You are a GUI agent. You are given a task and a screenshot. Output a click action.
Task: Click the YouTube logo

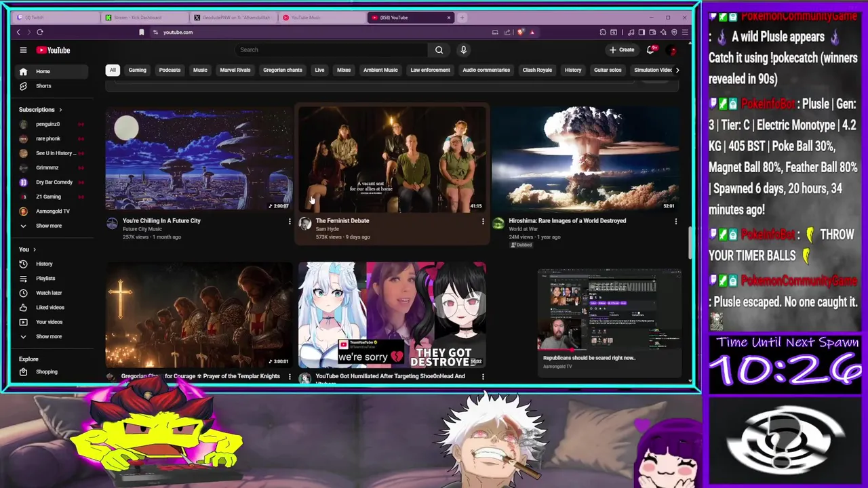53,50
